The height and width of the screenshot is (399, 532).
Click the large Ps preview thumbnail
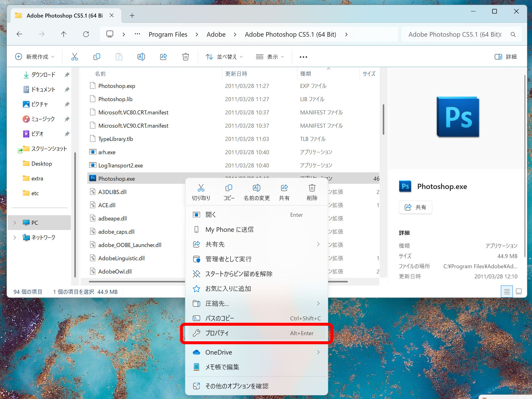(x=458, y=117)
